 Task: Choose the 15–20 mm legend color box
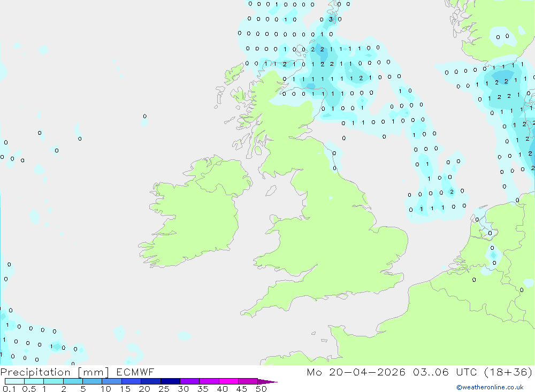click(x=132, y=381)
